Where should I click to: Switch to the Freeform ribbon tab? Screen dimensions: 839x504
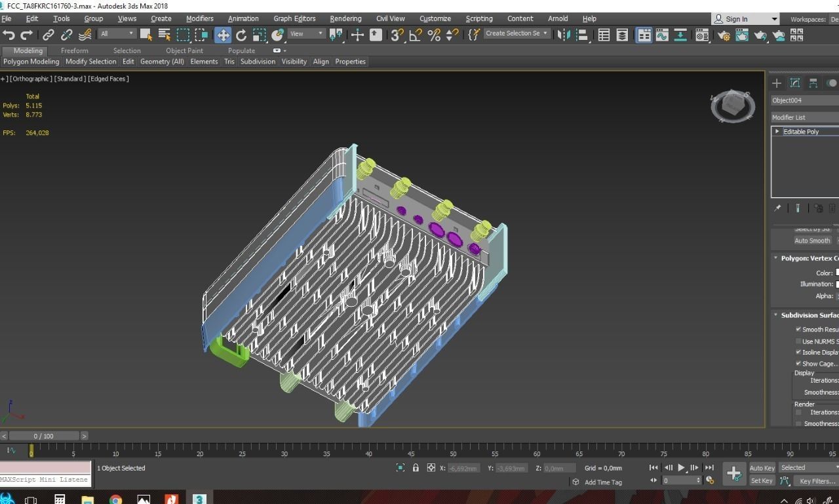click(75, 50)
